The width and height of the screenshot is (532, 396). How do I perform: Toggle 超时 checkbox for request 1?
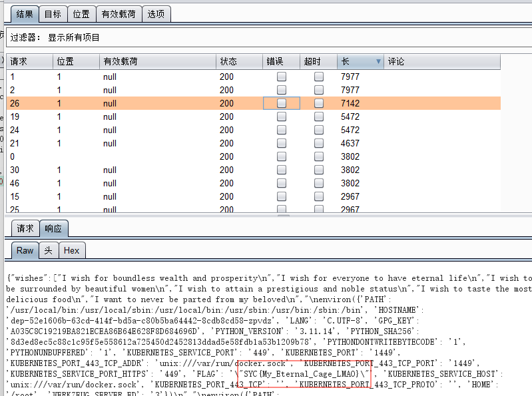click(x=319, y=77)
